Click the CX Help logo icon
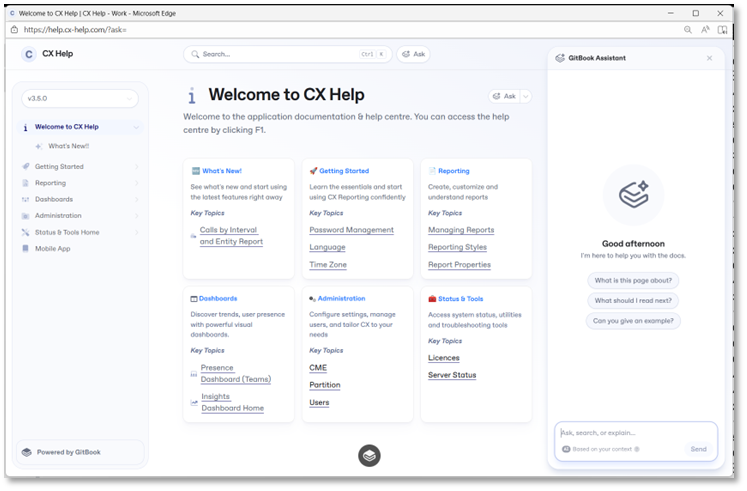The height and width of the screenshot is (491, 747). pyautogui.click(x=29, y=54)
